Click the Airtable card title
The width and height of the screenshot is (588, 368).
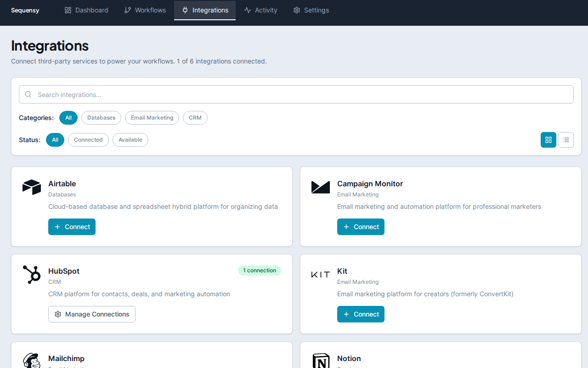[62, 184]
